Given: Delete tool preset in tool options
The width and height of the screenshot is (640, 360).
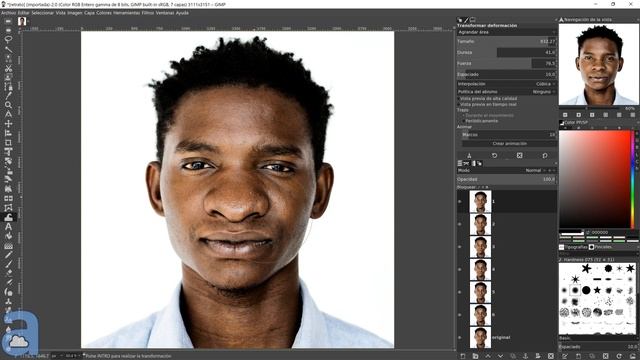Looking at the screenshot, I should click(x=519, y=156).
